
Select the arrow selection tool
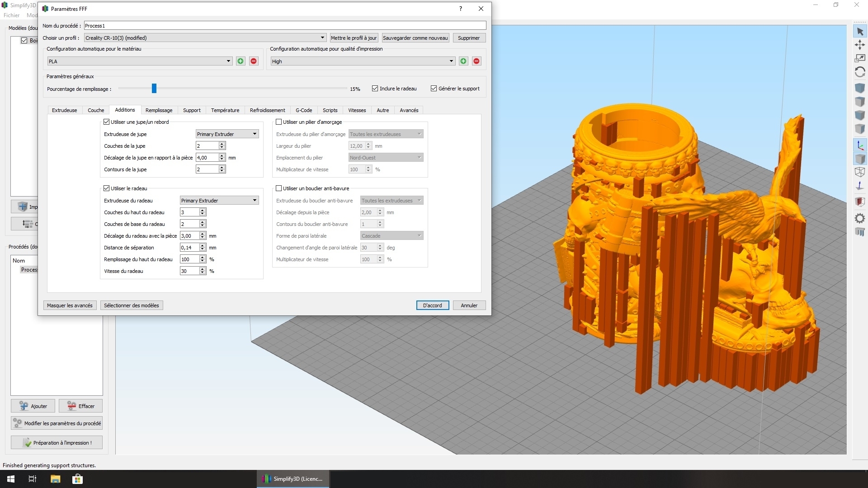(x=860, y=32)
